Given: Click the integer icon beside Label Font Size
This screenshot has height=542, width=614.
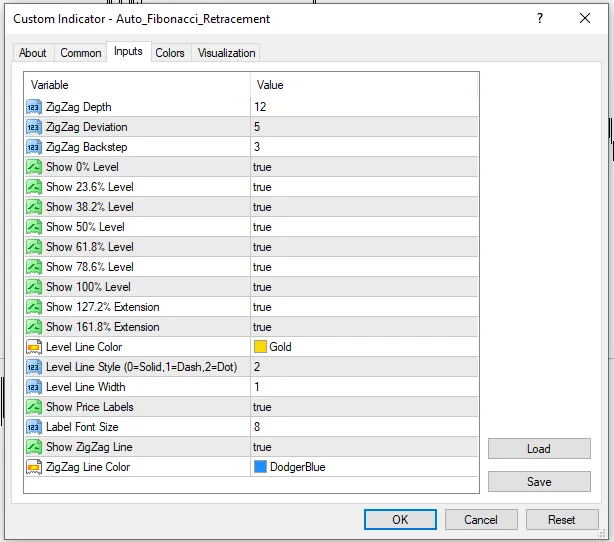Looking at the screenshot, I should 34,426.
